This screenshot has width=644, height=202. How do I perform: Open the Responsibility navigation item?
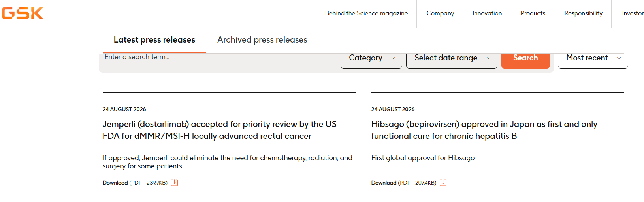click(x=583, y=13)
